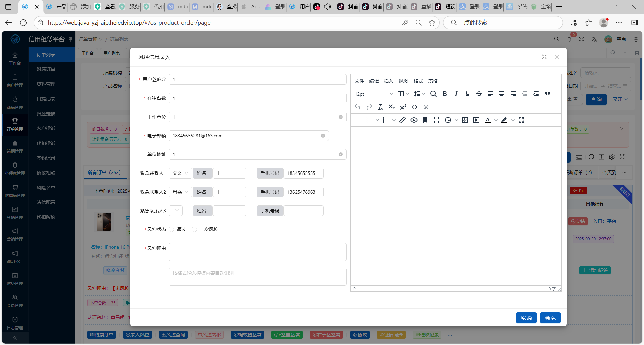Image resolution: width=644 pixels, height=345 pixels.
Task: Select the 通过 risk status radio
Action: click(x=172, y=229)
